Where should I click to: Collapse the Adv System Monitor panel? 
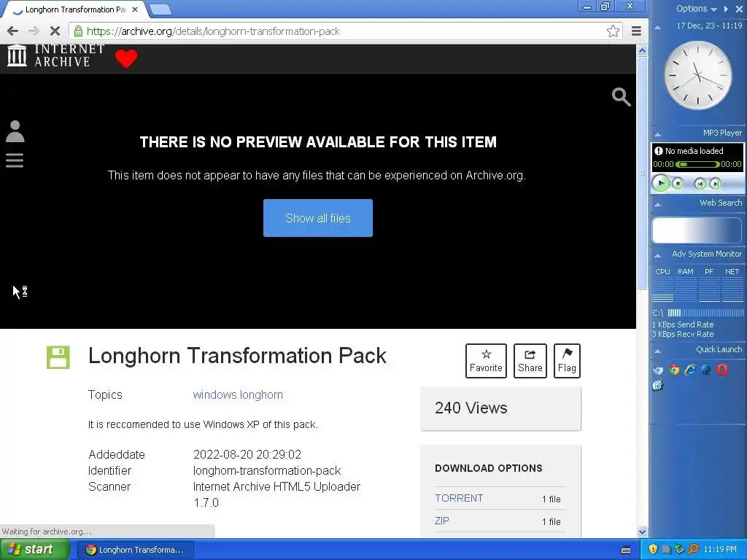pyautogui.click(x=657, y=255)
